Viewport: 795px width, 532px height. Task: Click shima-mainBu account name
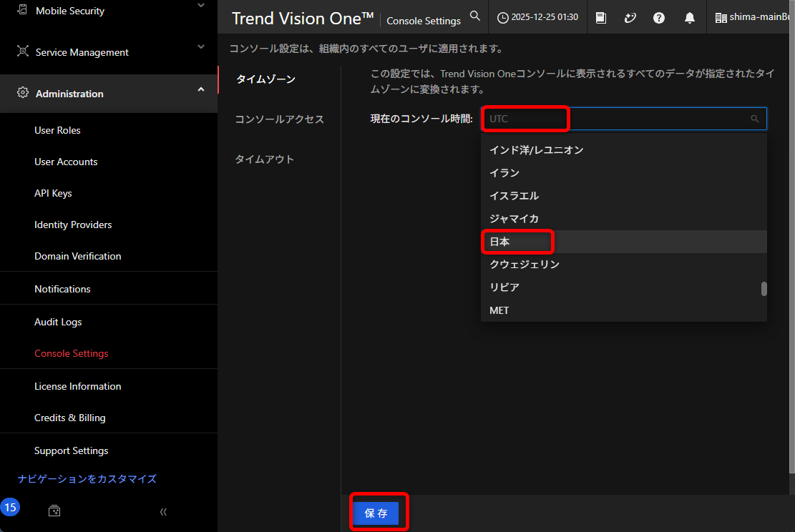[759, 16]
